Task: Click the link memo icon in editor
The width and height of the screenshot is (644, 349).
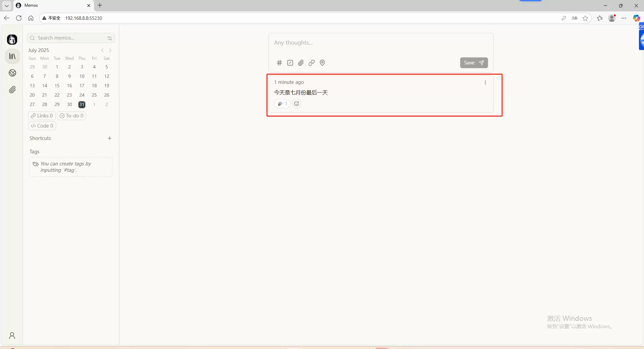Action: tap(312, 63)
